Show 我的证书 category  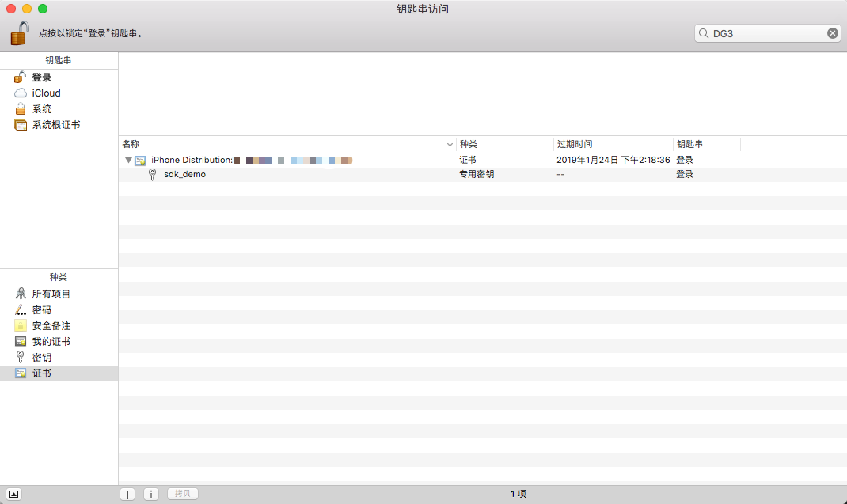tap(51, 342)
